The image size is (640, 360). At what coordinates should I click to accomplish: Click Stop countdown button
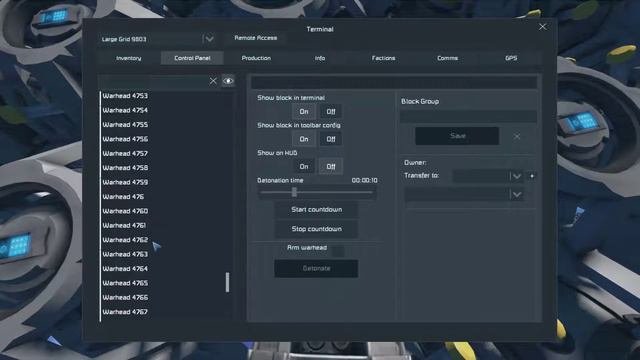click(x=316, y=229)
